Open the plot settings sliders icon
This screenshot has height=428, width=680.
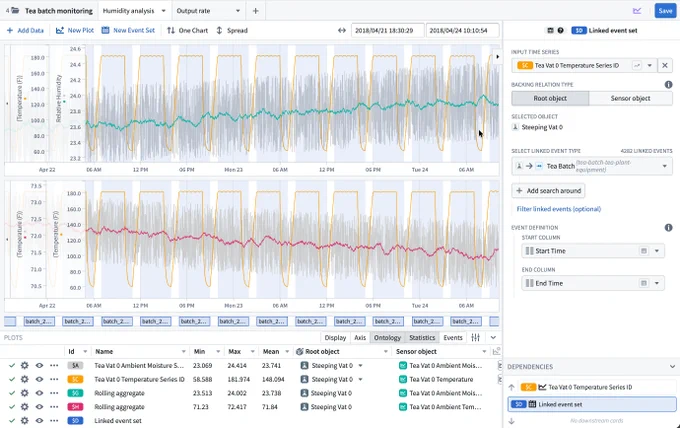[x=476, y=337]
